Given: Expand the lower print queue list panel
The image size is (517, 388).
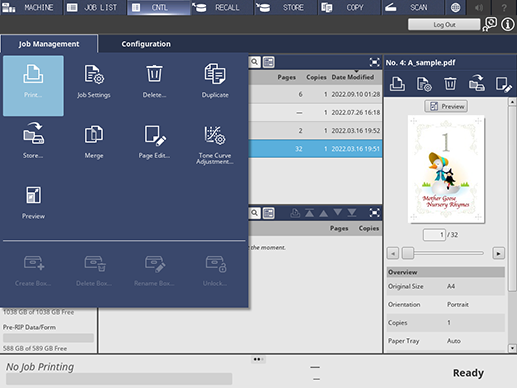Looking at the screenshot, I should pyautogui.click(x=374, y=213).
